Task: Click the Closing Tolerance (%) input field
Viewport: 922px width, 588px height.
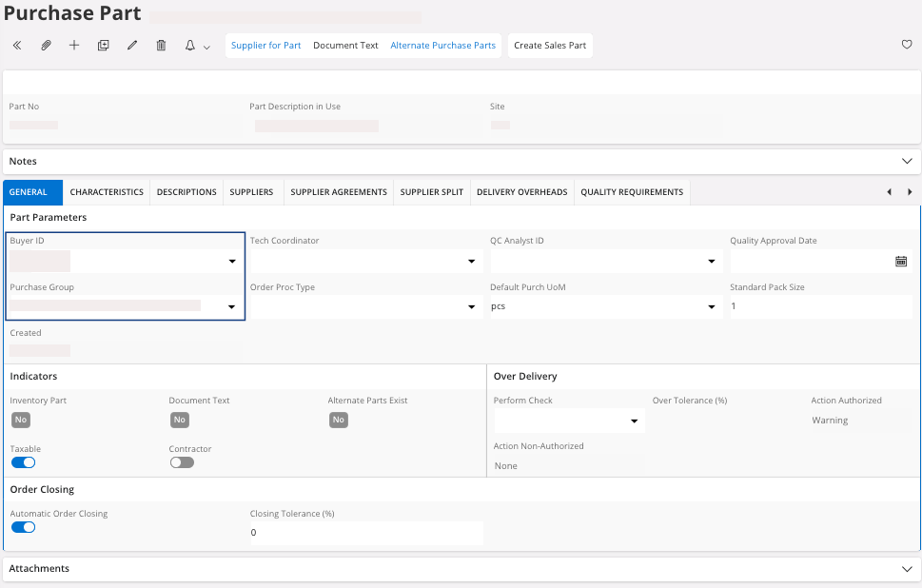Action: tap(365, 533)
